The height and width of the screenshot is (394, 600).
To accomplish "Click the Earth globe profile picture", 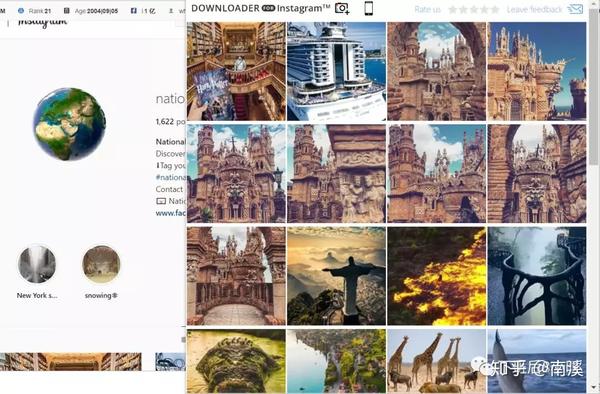I will click(x=69, y=124).
